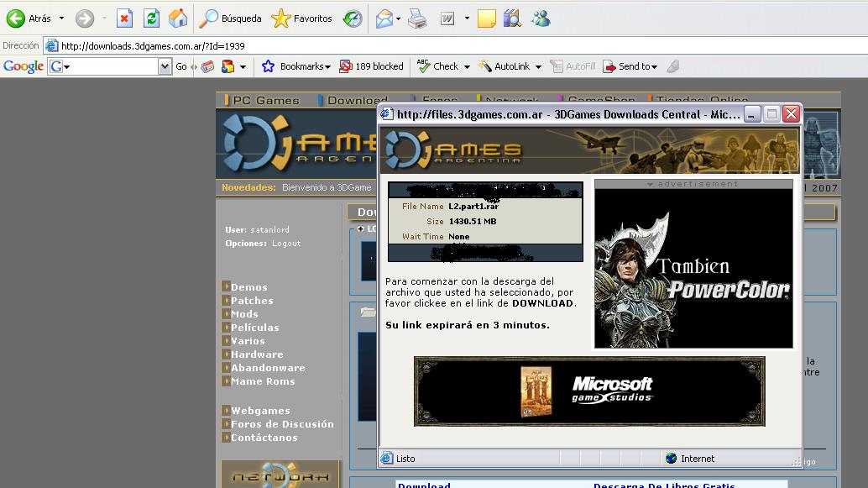The image size is (868, 488).
Task: Open the Webgames link
Action: pos(260,411)
